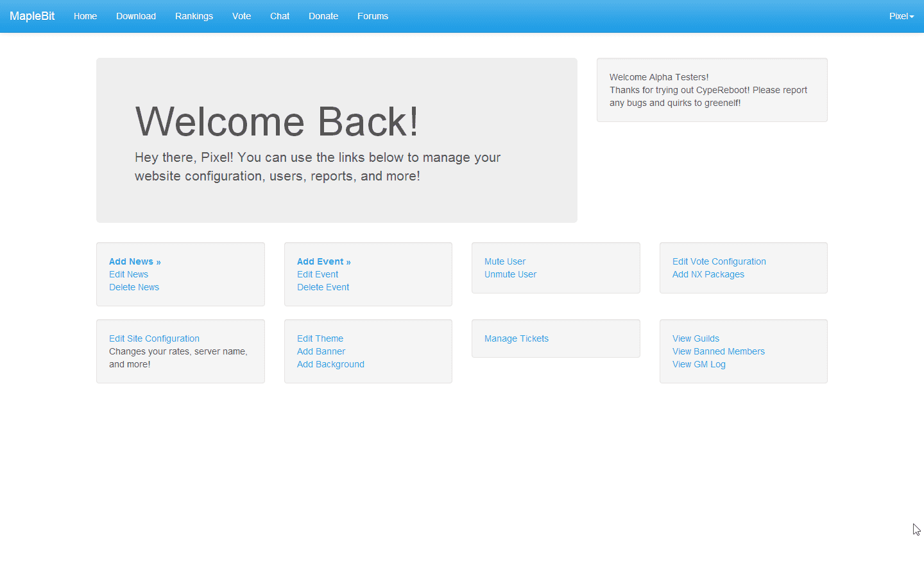This screenshot has width=924, height=578.
Task: Open Edit Vote Configuration
Action: [x=719, y=261]
